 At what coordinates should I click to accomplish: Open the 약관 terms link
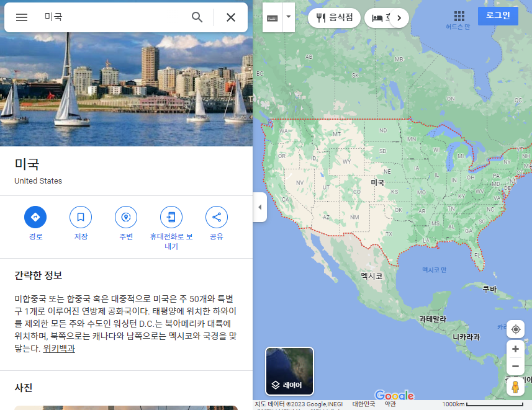(x=390, y=404)
